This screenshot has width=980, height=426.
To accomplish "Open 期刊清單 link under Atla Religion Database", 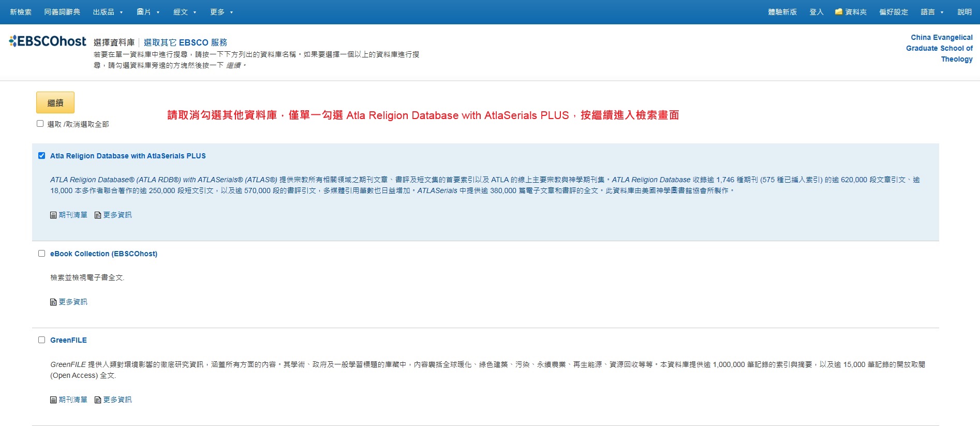I will [x=73, y=215].
